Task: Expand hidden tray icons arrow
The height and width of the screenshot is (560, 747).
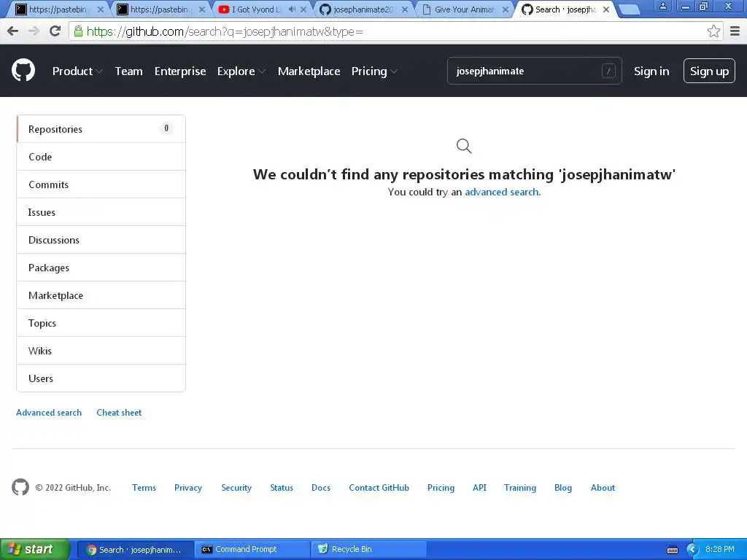Action: point(692,550)
